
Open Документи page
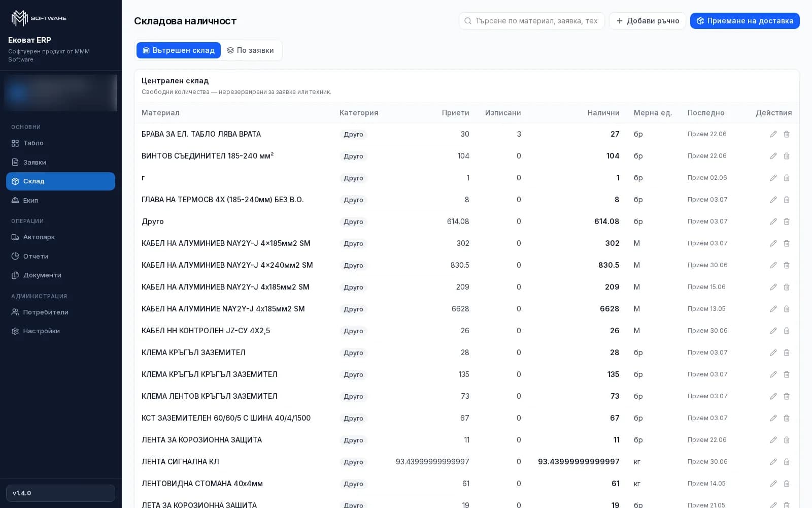[x=60, y=275]
